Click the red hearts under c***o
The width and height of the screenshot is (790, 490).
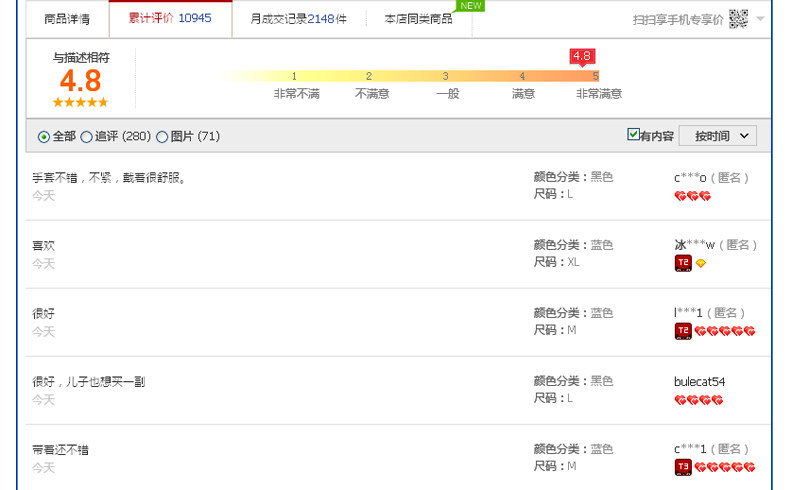[x=692, y=196]
